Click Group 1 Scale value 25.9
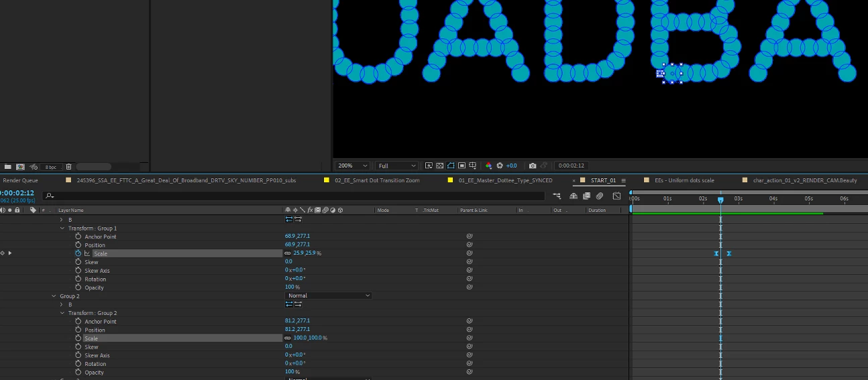This screenshot has height=380, width=868. coord(299,253)
